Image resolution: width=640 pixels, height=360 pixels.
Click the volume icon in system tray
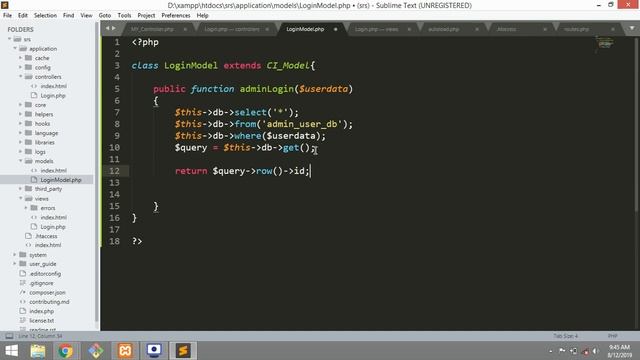pos(596,351)
